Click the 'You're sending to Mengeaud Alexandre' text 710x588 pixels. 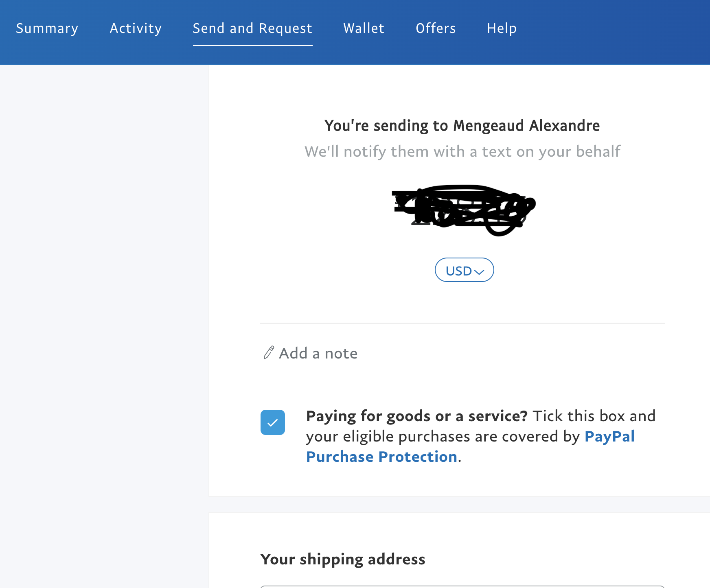pos(462,126)
